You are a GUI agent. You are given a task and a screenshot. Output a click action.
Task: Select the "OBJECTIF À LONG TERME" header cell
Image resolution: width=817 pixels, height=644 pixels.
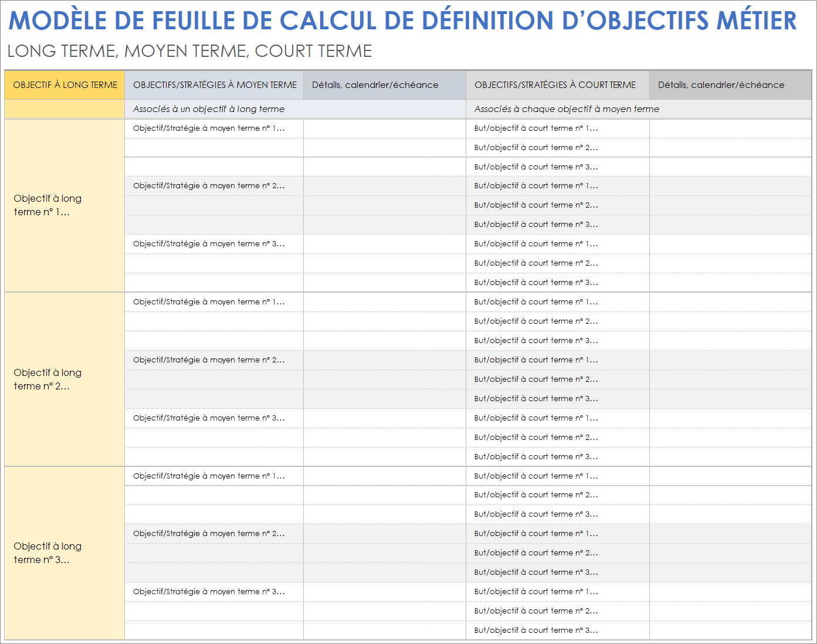pyautogui.click(x=65, y=85)
